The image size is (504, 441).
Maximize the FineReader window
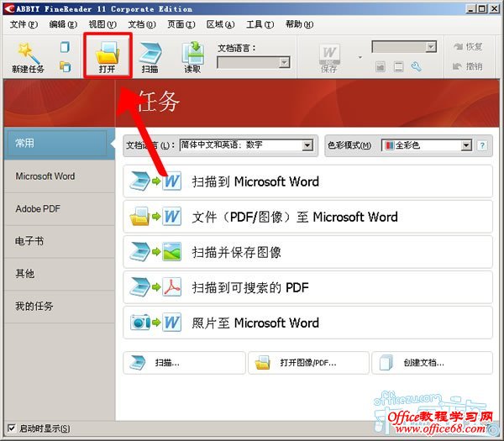[x=482, y=8]
